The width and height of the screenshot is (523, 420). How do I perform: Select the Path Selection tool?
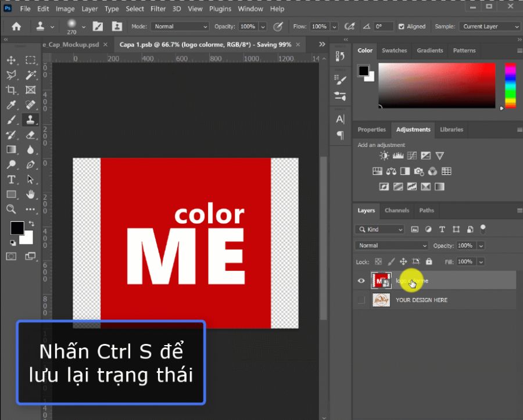pos(30,180)
